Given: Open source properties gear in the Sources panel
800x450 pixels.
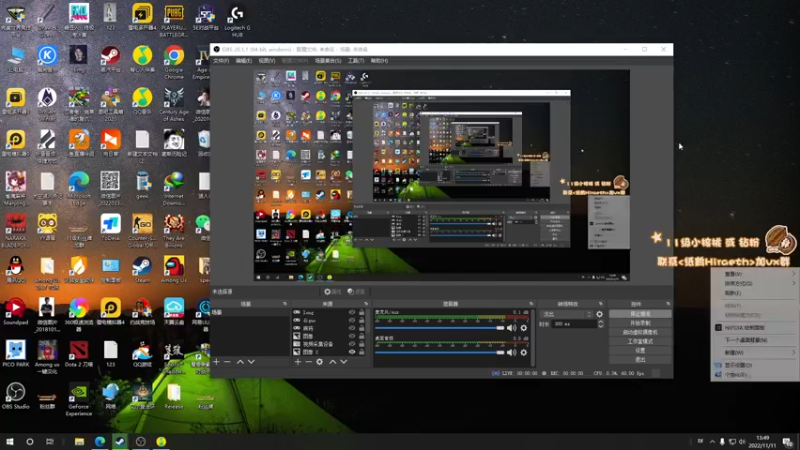Looking at the screenshot, I should coord(319,362).
